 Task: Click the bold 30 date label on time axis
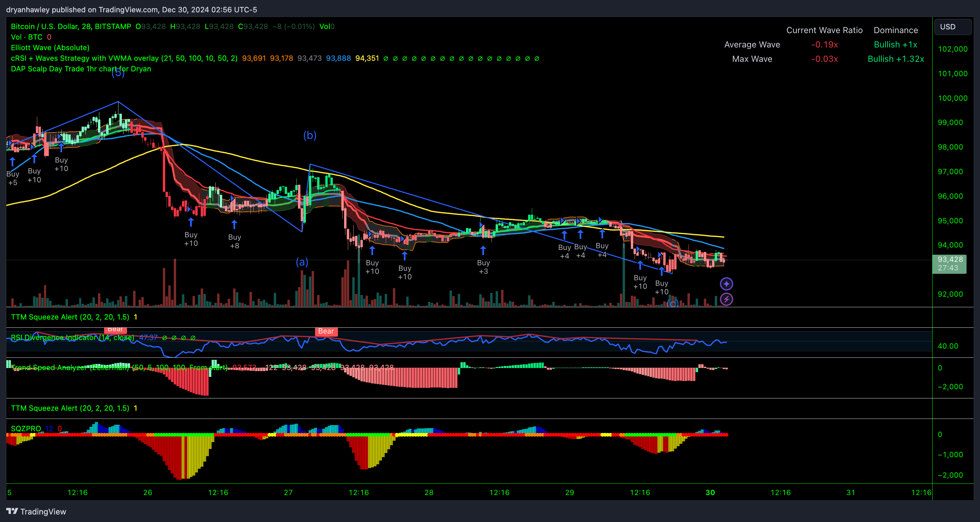click(710, 493)
